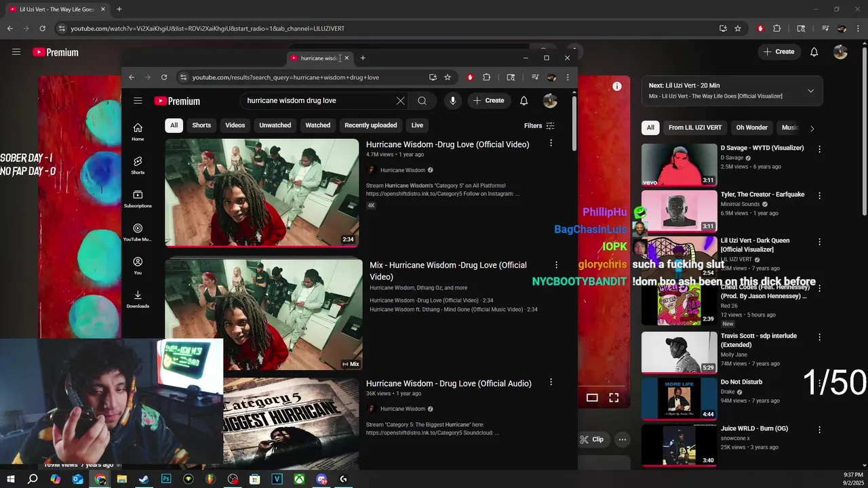868x488 pixels.
Task: Open more options for Do Not Disturb video
Action: point(819,383)
